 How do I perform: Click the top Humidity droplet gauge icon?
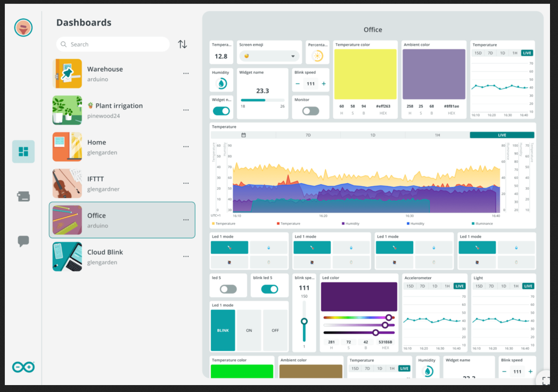221,84
